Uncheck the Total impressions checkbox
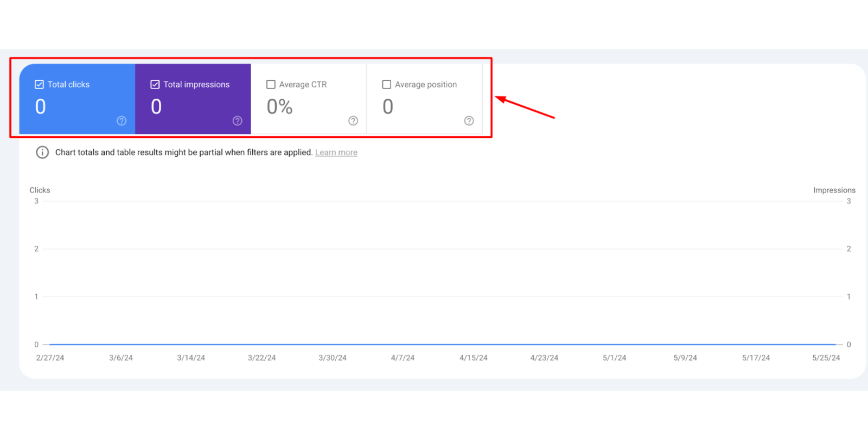The width and height of the screenshot is (868, 434). 155,85
